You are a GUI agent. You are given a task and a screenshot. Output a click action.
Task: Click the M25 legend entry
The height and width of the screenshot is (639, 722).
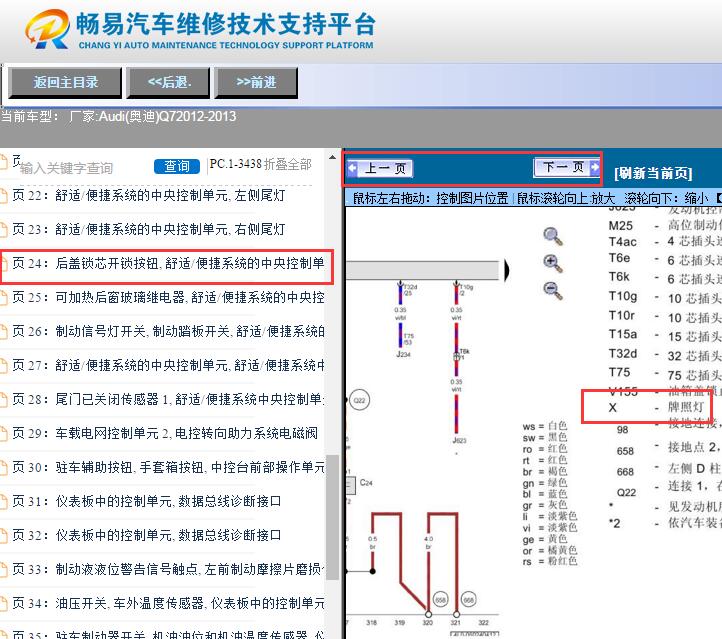663,226
